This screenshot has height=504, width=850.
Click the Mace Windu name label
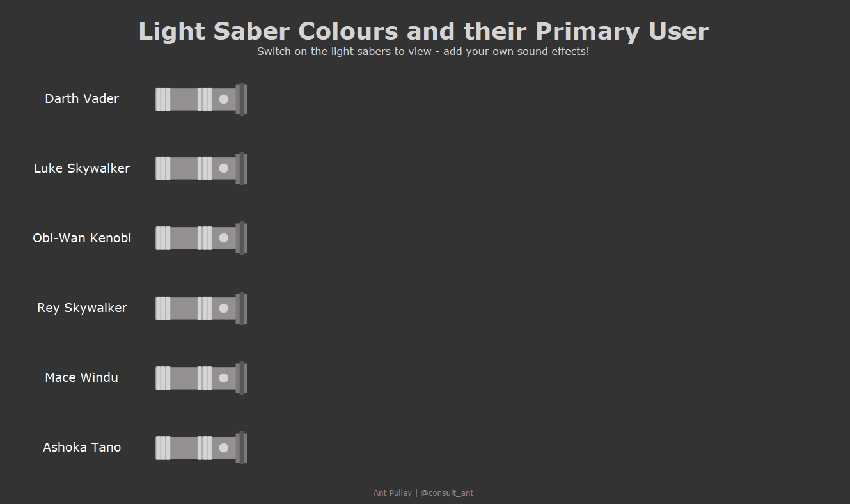pyautogui.click(x=82, y=377)
